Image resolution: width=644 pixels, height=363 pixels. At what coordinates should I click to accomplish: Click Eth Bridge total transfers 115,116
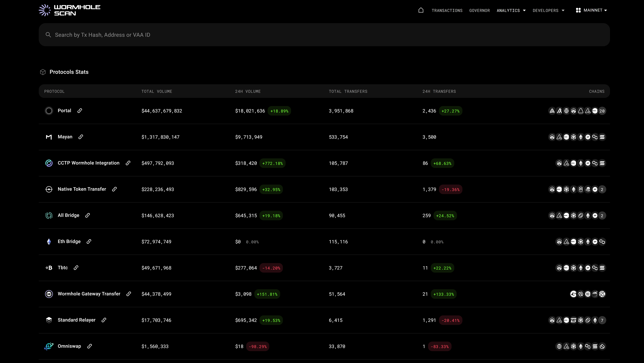coord(338,242)
